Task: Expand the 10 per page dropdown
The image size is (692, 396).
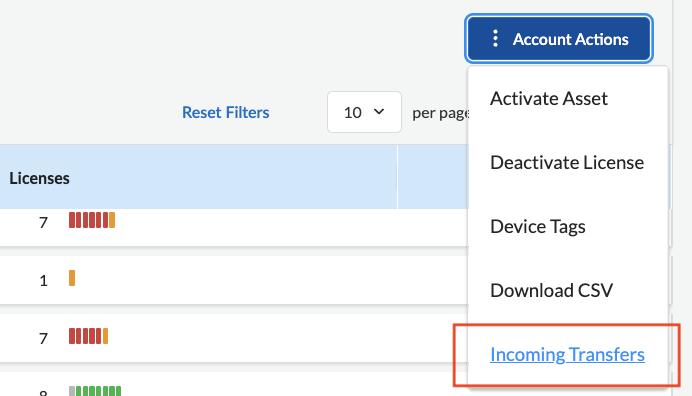Action: [364, 112]
